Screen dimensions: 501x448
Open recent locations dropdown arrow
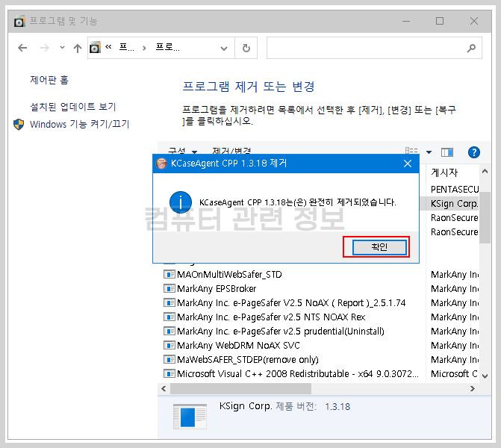tap(62, 48)
